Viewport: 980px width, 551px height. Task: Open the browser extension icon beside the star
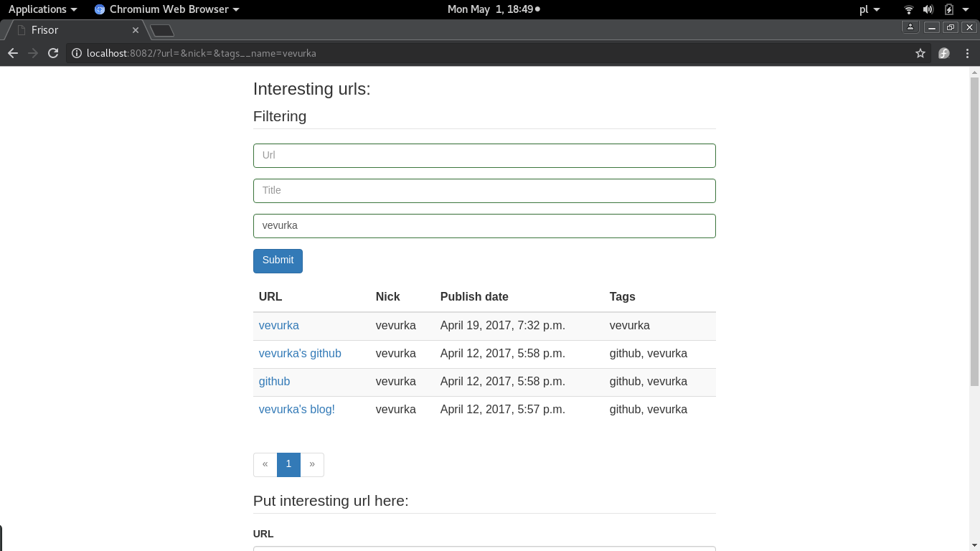(x=943, y=53)
